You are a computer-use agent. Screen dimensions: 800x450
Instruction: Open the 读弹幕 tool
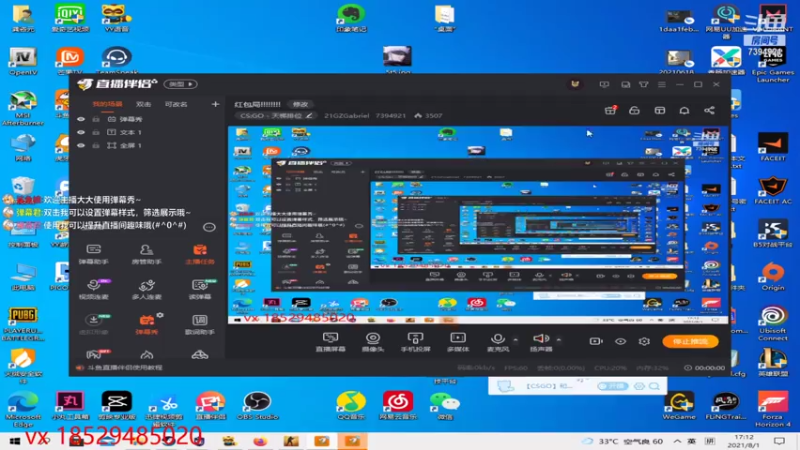pos(199,289)
